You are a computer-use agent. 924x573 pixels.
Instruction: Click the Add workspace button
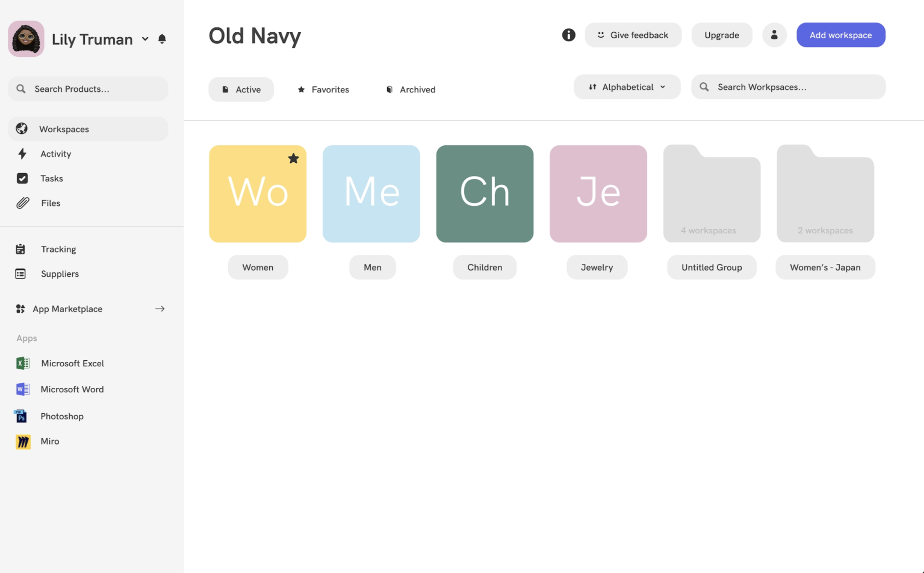840,35
